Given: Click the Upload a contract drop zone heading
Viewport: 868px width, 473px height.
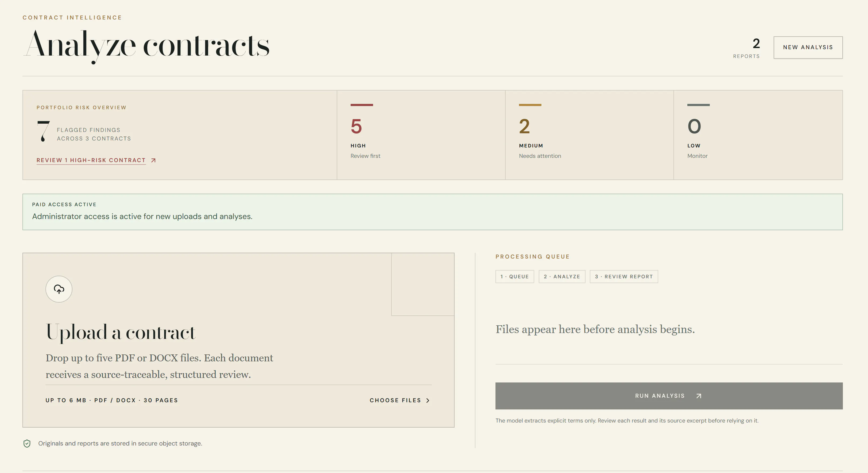Looking at the screenshot, I should point(120,333).
